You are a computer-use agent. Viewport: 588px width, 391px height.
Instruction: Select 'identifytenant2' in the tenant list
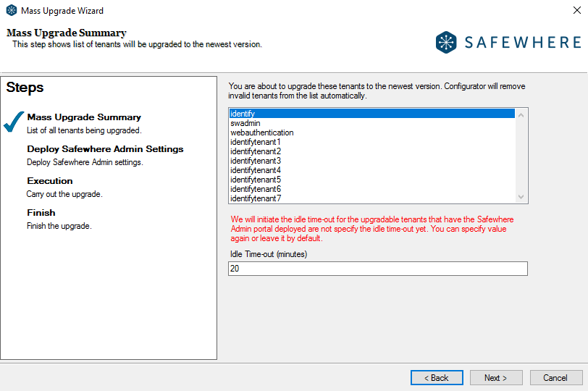[x=372, y=151]
